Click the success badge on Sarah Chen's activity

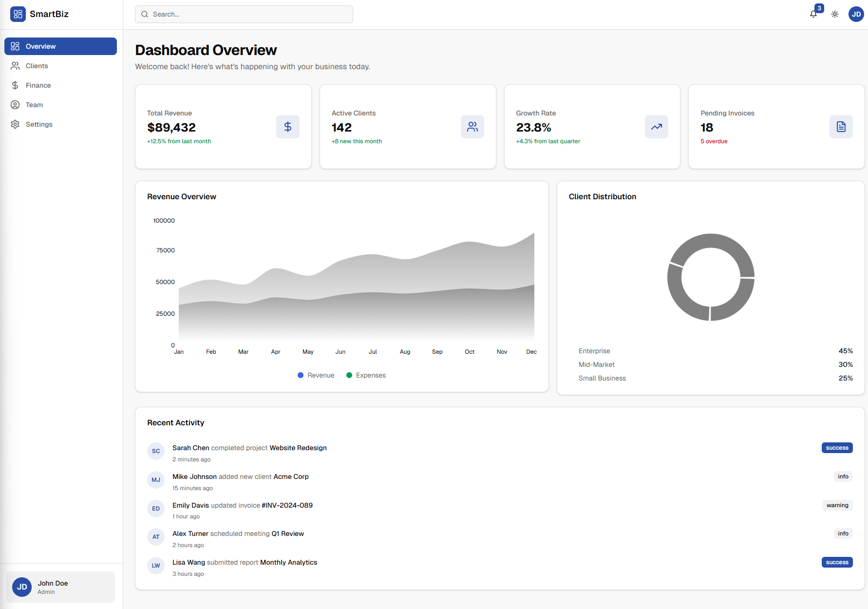(x=837, y=448)
